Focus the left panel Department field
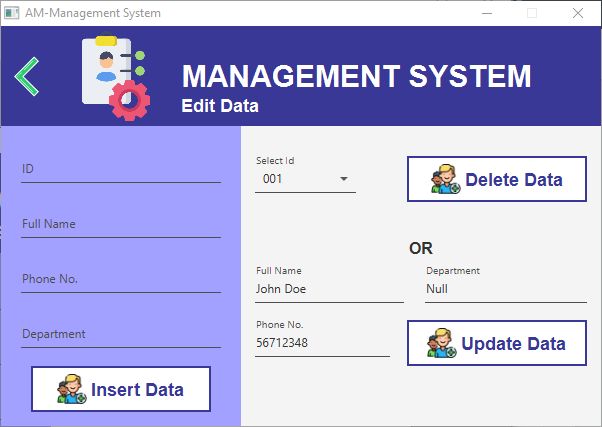This screenshot has height=427, width=602. 121,334
